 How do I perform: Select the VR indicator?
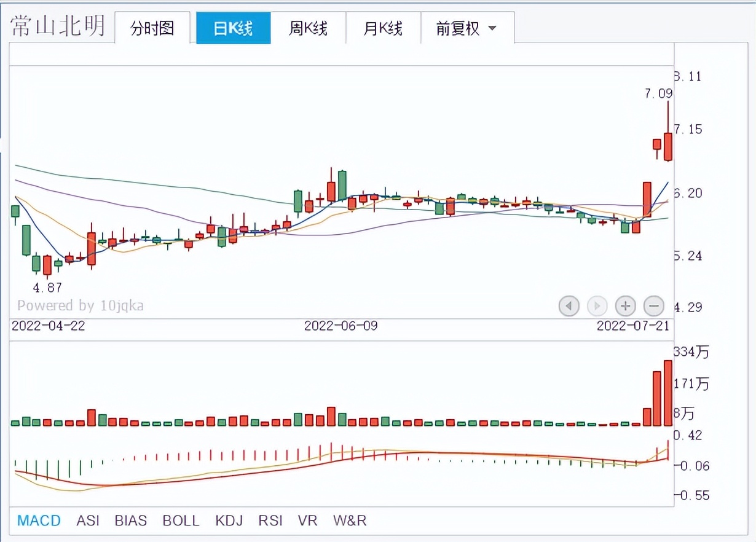pyautogui.click(x=307, y=521)
